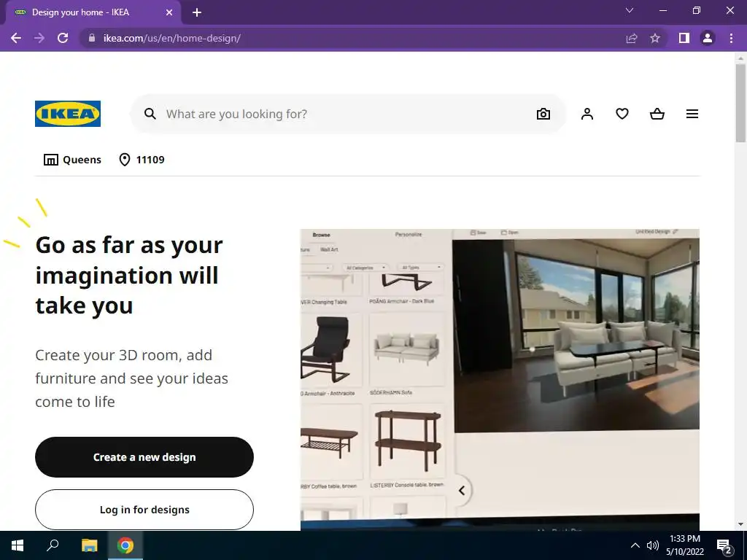747x560 pixels.
Task: Change zip code 11109
Action: point(142,160)
